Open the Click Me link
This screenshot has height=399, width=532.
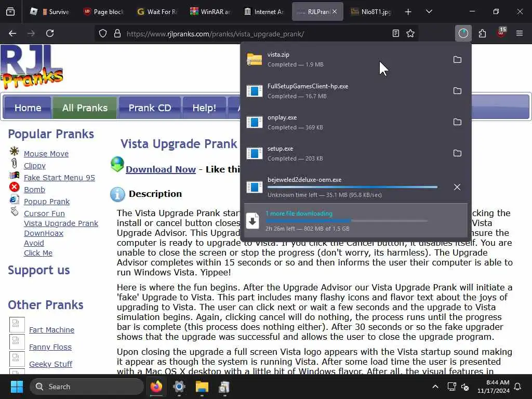click(x=38, y=253)
